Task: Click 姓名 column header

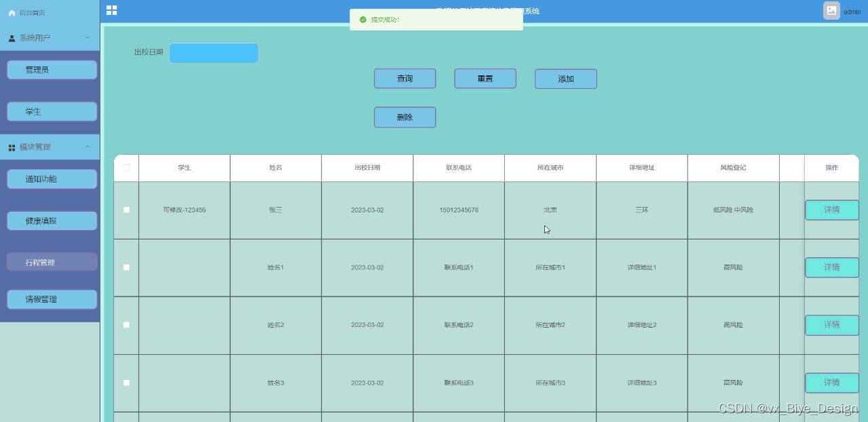Action: pyautogui.click(x=276, y=168)
